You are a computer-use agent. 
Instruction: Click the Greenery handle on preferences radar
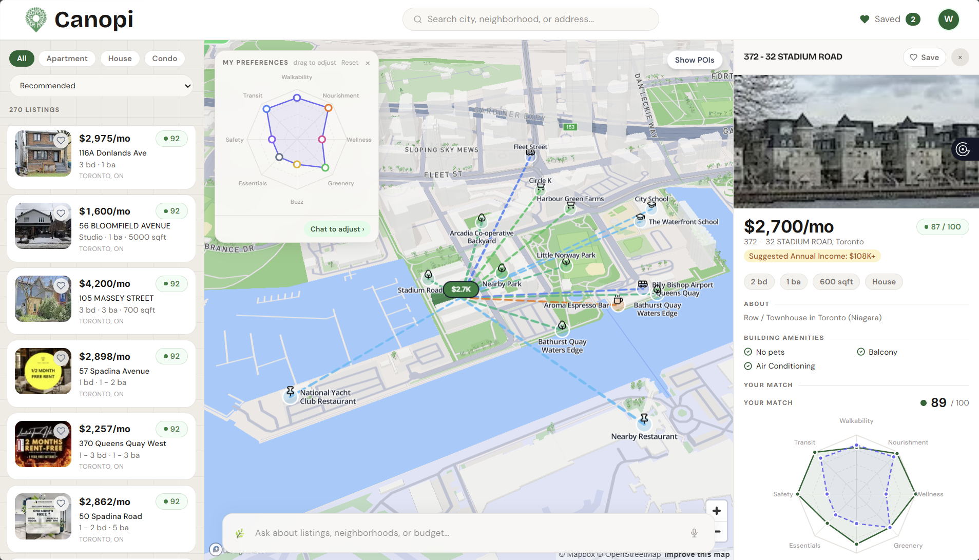coord(325,168)
